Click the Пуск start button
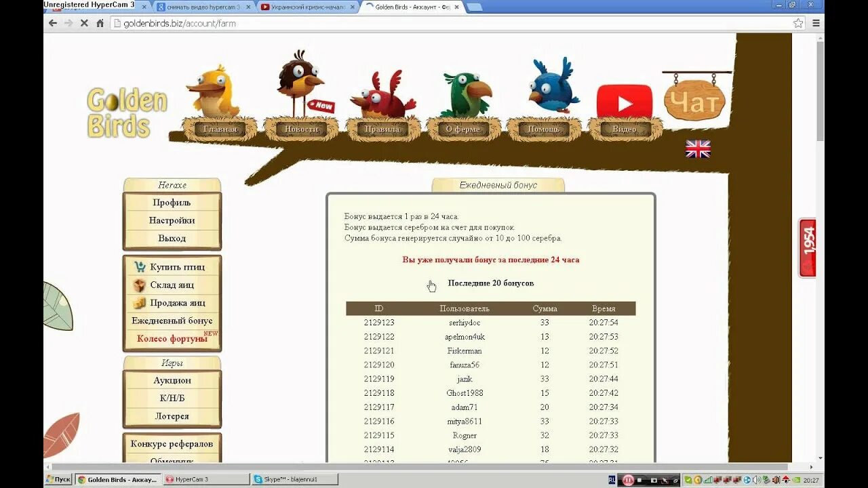This screenshot has width=868, height=488. tap(58, 479)
